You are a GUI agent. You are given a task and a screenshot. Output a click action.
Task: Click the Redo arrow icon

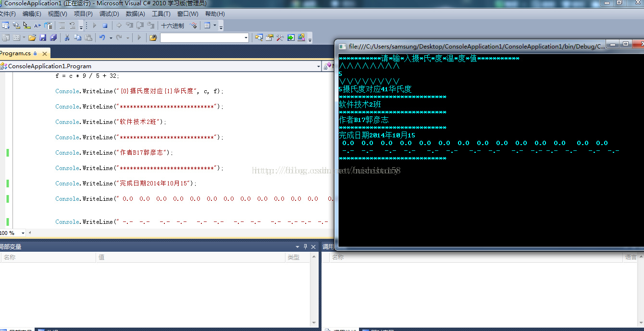coord(119,37)
